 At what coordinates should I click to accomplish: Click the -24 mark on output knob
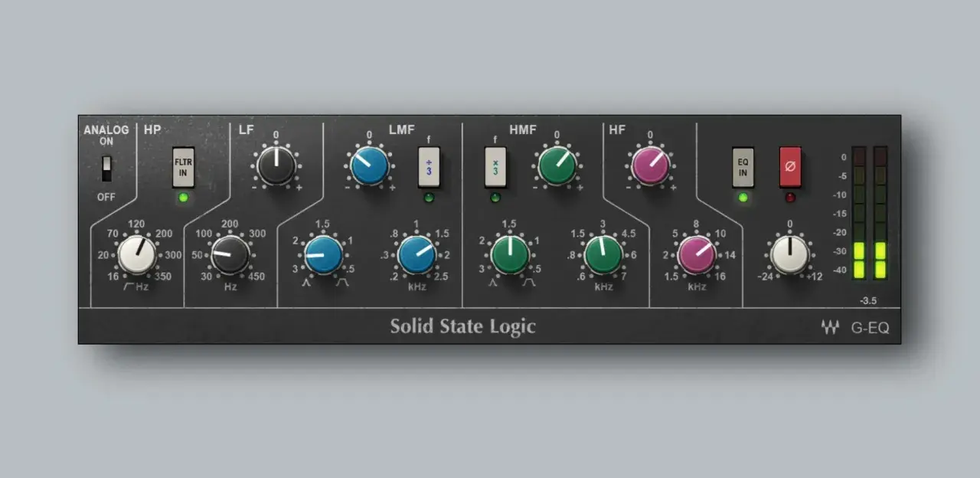tap(765, 277)
